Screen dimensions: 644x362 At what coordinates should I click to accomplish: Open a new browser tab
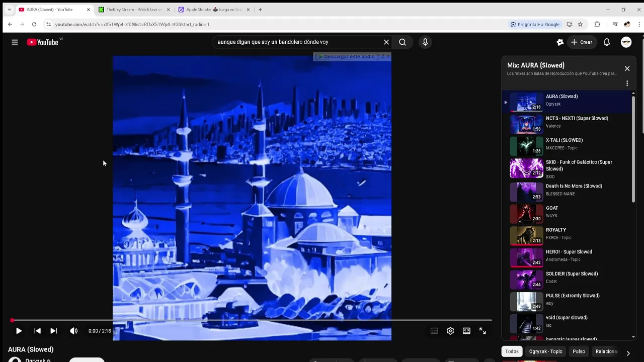(x=260, y=10)
